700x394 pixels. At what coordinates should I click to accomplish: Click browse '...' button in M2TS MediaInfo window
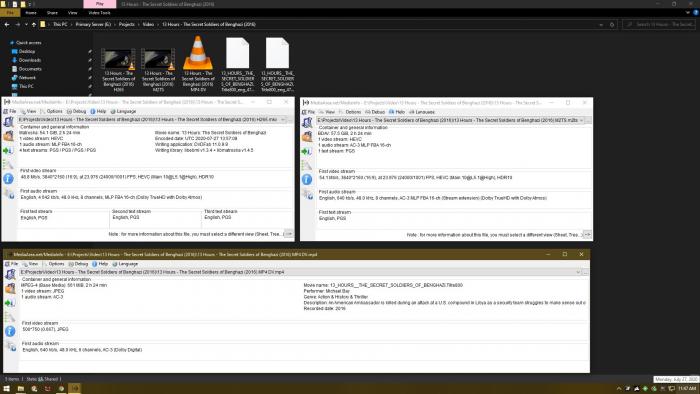(588, 120)
